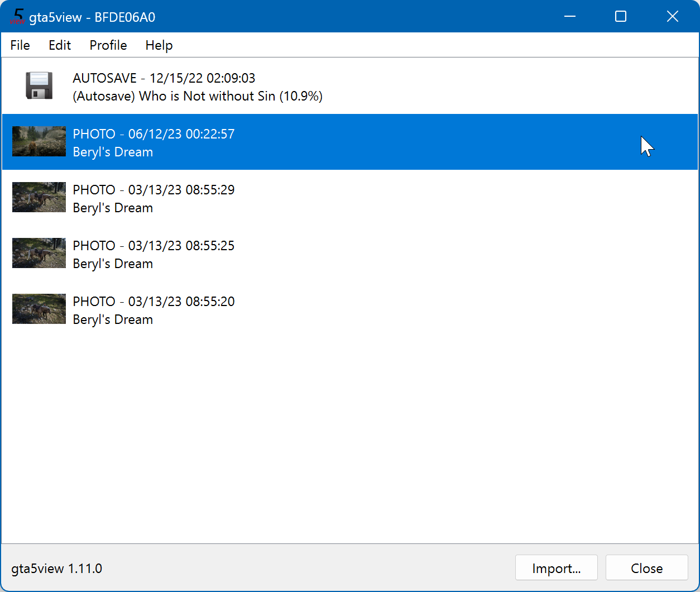Click the 'gta5view 1.11.0' version label
The image size is (700, 592).
coord(57,569)
